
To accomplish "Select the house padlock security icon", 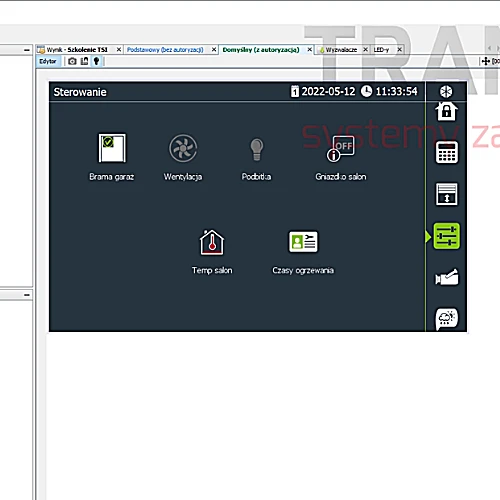I will (447, 112).
